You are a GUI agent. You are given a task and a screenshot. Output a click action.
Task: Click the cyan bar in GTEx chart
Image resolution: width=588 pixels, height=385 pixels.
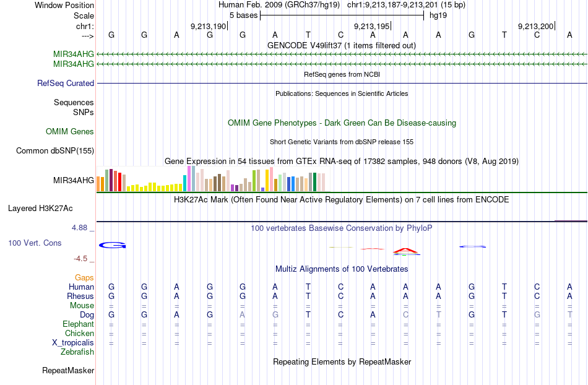pyautogui.click(x=184, y=183)
